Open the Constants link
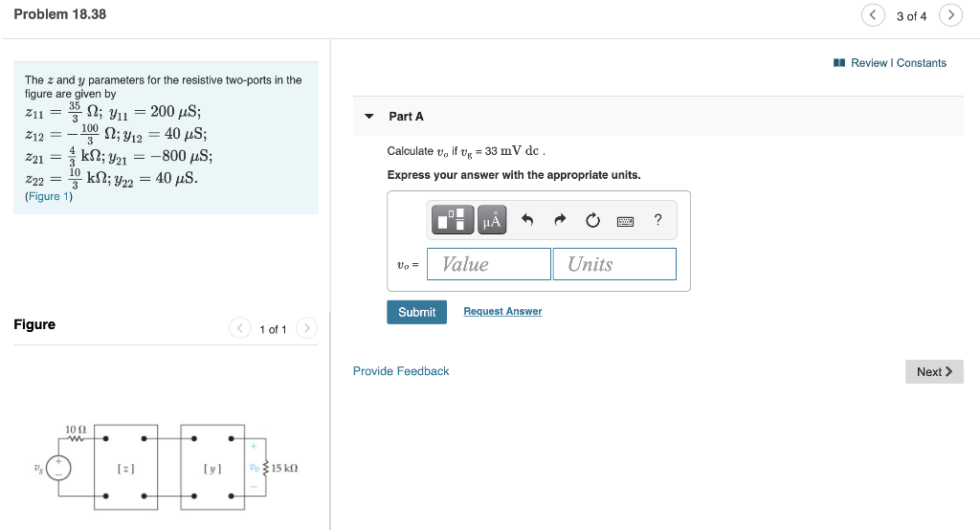Screen dimensions: 980x530 [922, 62]
